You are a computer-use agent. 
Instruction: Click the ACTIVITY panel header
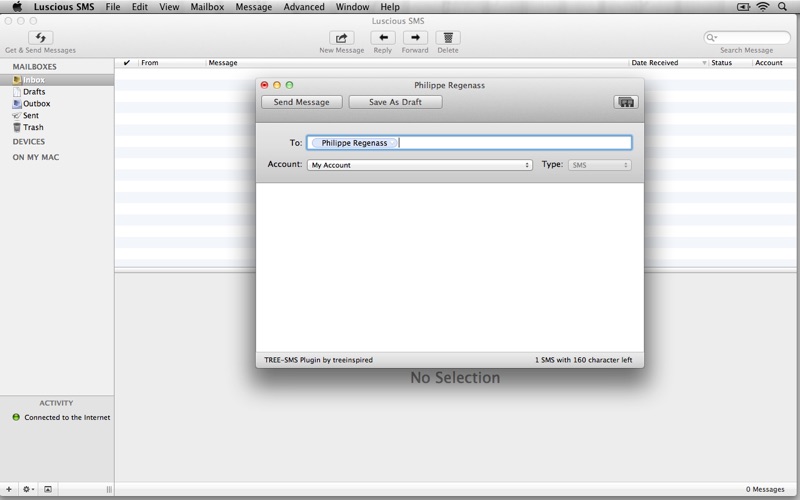tap(56, 403)
